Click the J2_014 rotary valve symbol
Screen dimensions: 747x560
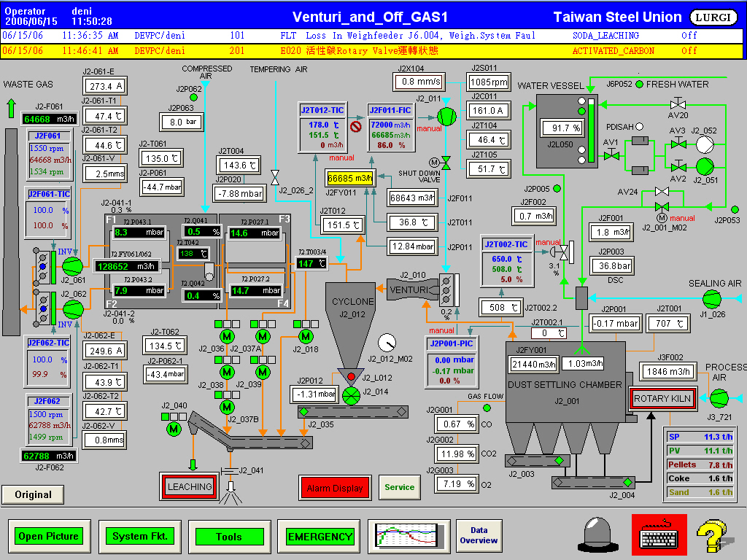(x=351, y=396)
